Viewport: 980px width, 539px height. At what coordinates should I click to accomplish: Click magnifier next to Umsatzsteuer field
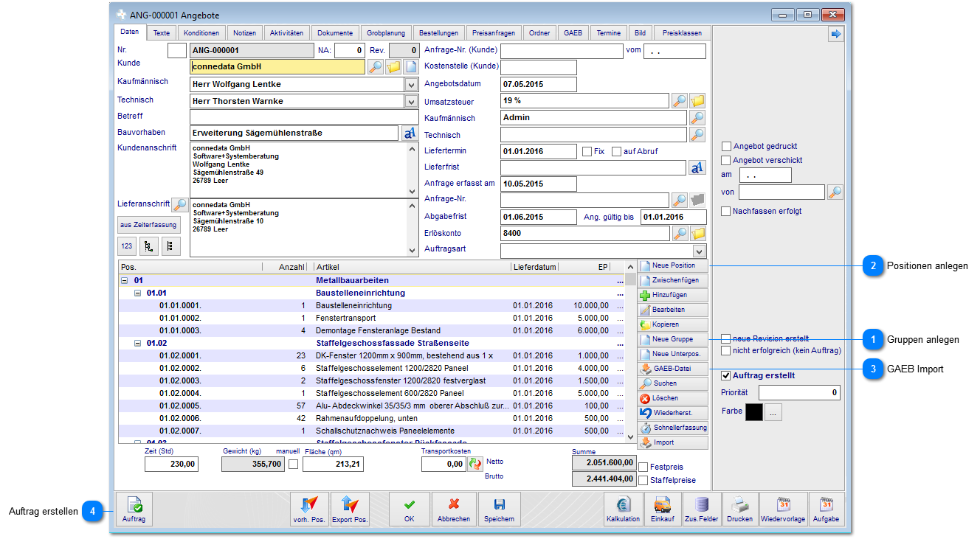[x=679, y=101]
